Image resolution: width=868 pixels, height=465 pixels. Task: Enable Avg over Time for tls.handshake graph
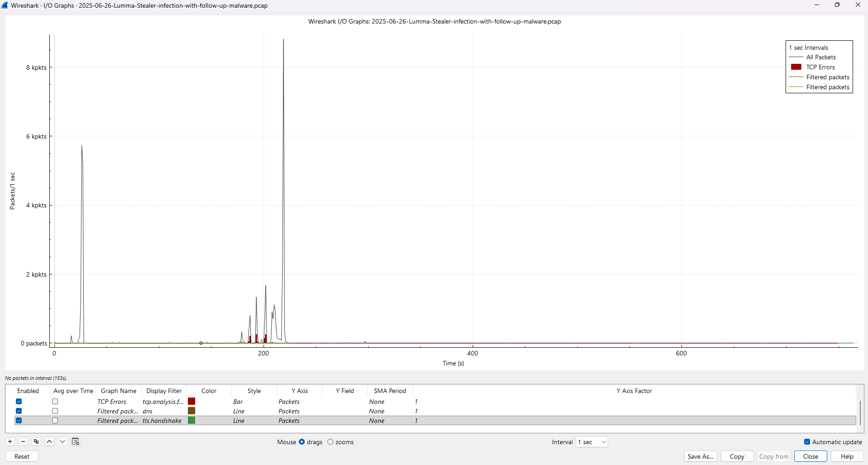(55, 421)
